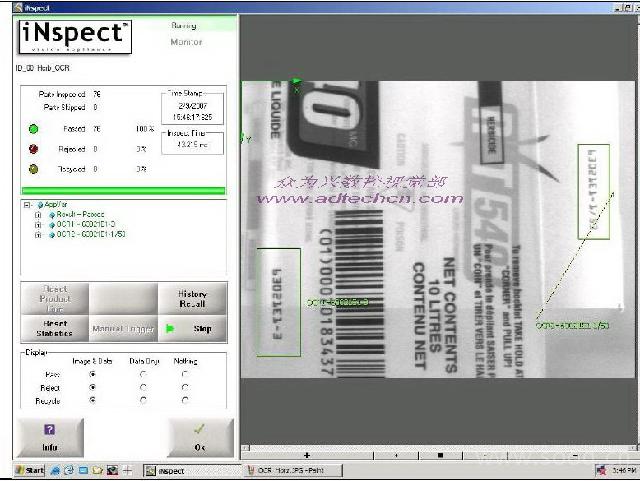Screen dimensions: 640x481
Task: Switch to iNspect in the taskbar
Action: point(165,470)
